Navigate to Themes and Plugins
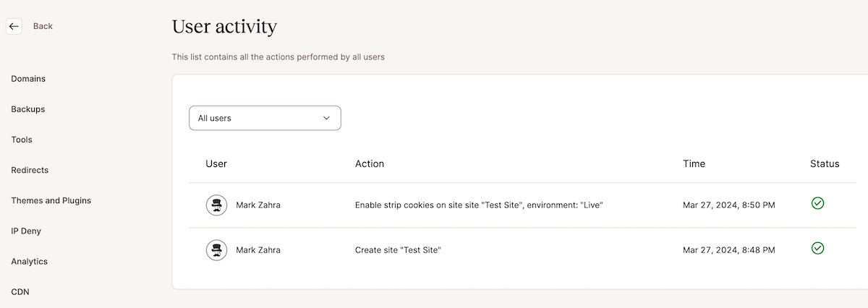Viewport: 868px width, 308px height. coord(51,200)
